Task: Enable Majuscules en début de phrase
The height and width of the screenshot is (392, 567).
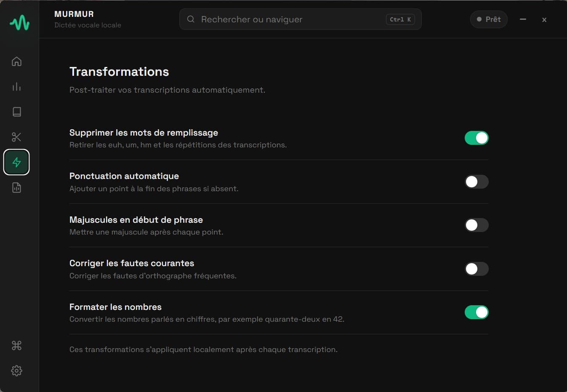Action: click(476, 225)
